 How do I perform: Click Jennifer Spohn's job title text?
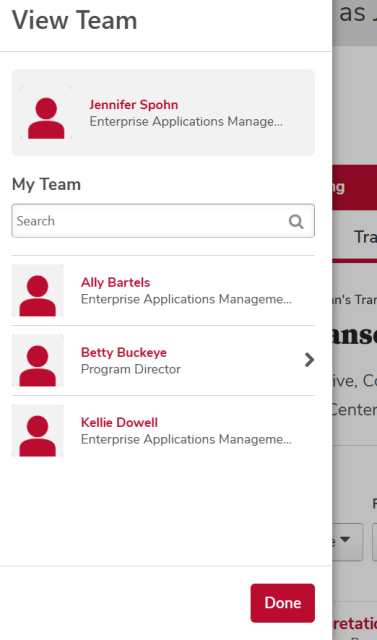coord(186,122)
